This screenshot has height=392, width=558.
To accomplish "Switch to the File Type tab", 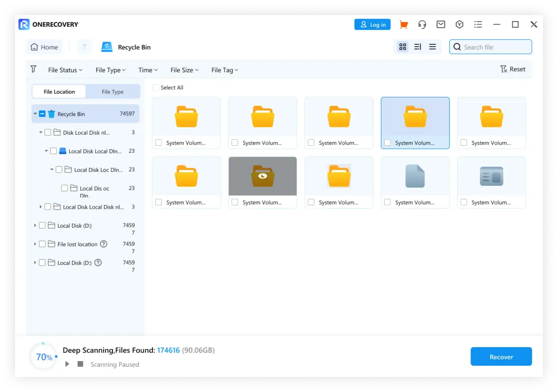I will (112, 92).
